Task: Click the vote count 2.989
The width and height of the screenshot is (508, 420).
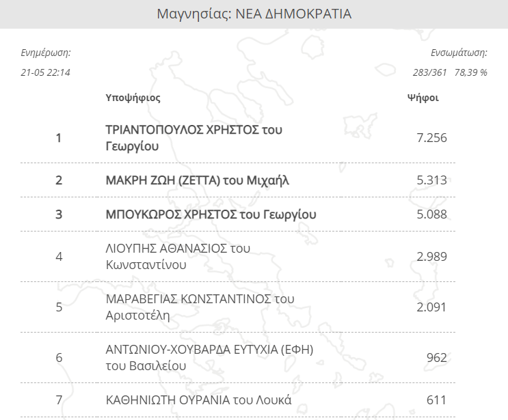Action: pyautogui.click(x=431, y=257)
